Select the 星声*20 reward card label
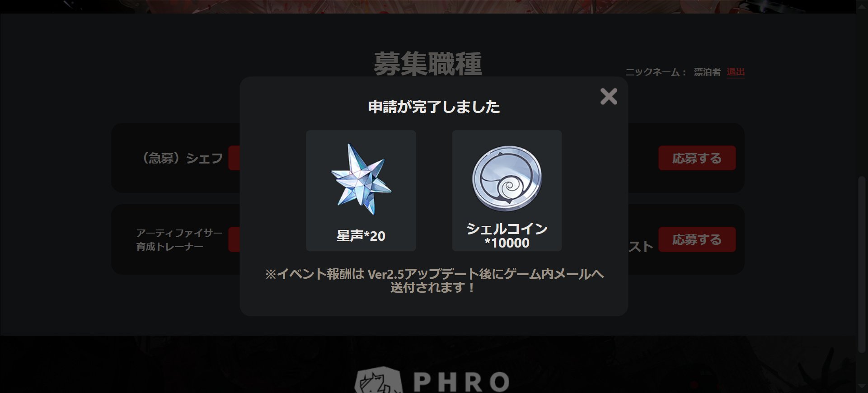 361,236
